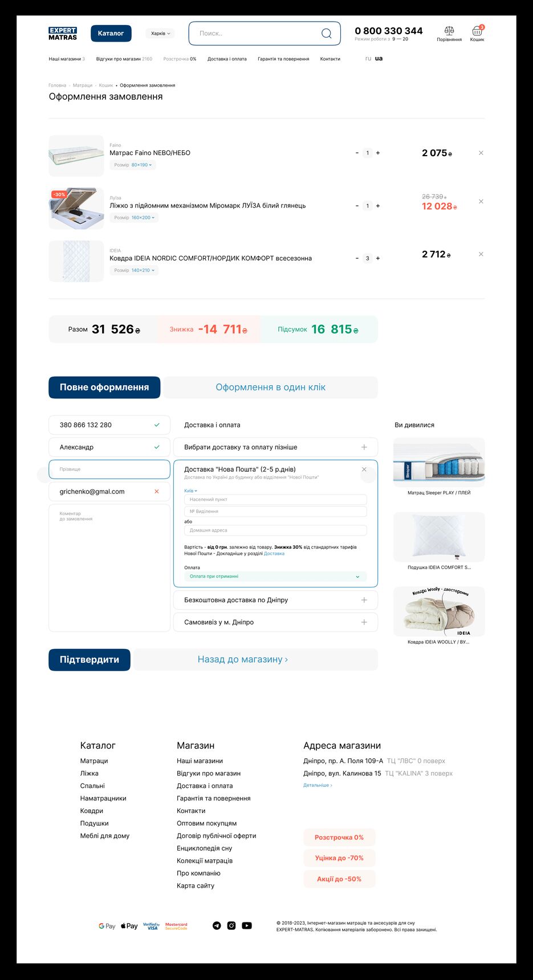This screenshot has height=980, width=533.
Task: Click the Домашня адреса field
Action: coord(275,530)
